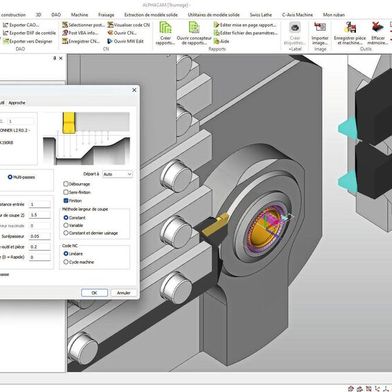Click Éditer mise en page rapport
The image size is (392, 392).
pyautogui.click(x=245, y=25)
